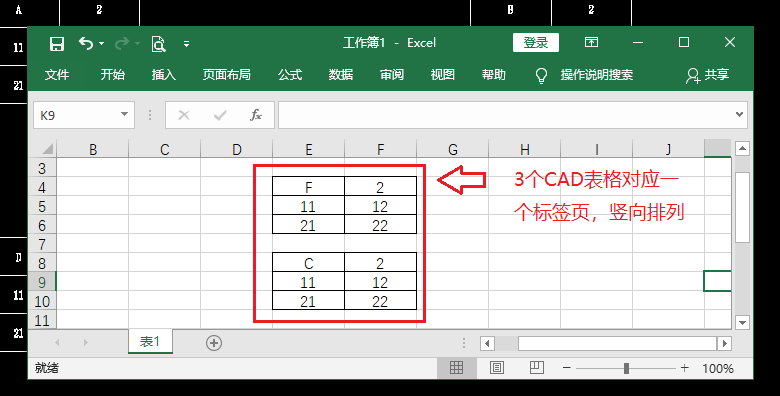The image size is (780, 396).
Task: Click the zoom in plus button
Action: pos(685,368)
